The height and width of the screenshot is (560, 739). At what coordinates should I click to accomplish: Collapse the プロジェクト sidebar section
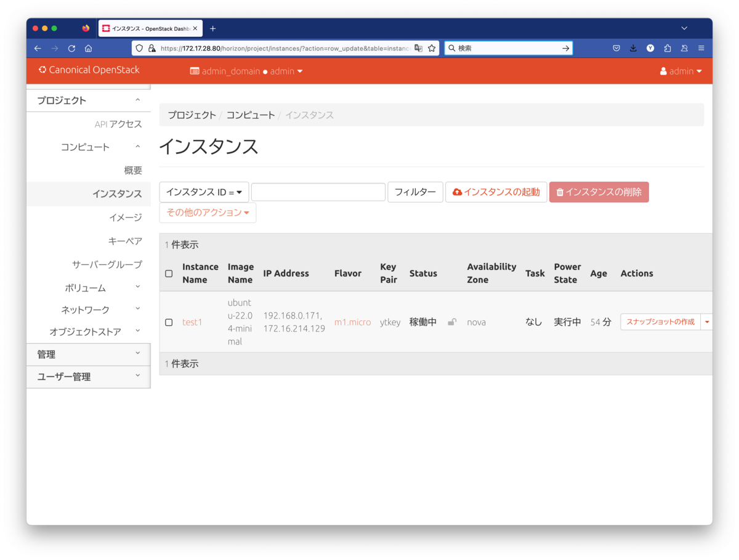click(89, 100)
